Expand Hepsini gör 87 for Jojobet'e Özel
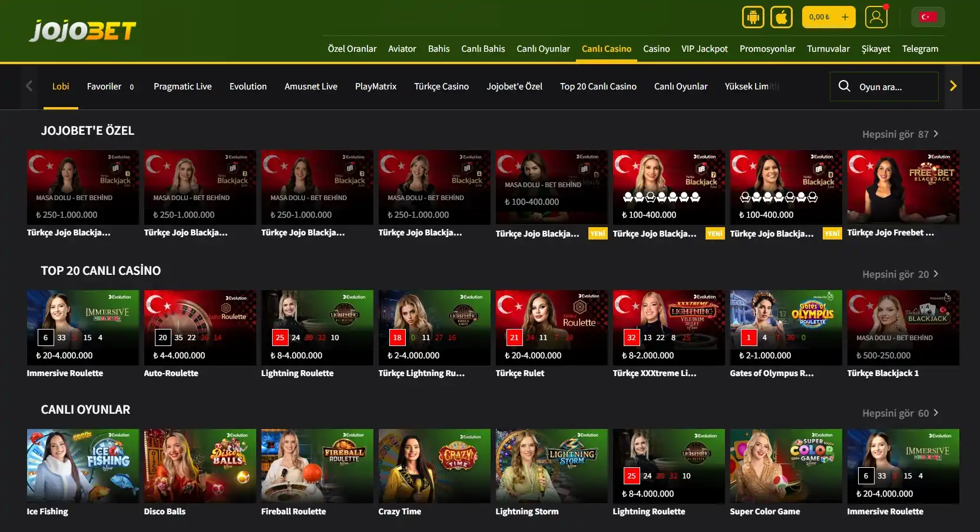This screenshot has height=532, width=980. click(900, 134)
